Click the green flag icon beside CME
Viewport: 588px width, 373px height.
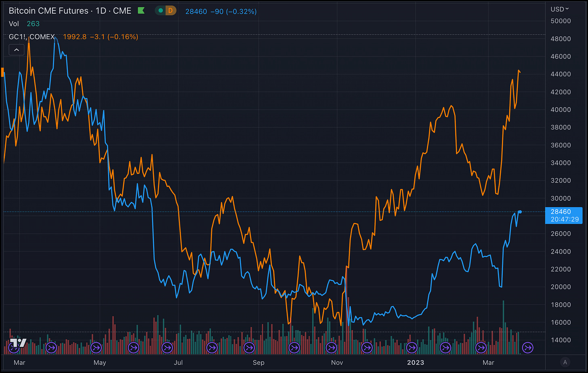click(141, 10)
